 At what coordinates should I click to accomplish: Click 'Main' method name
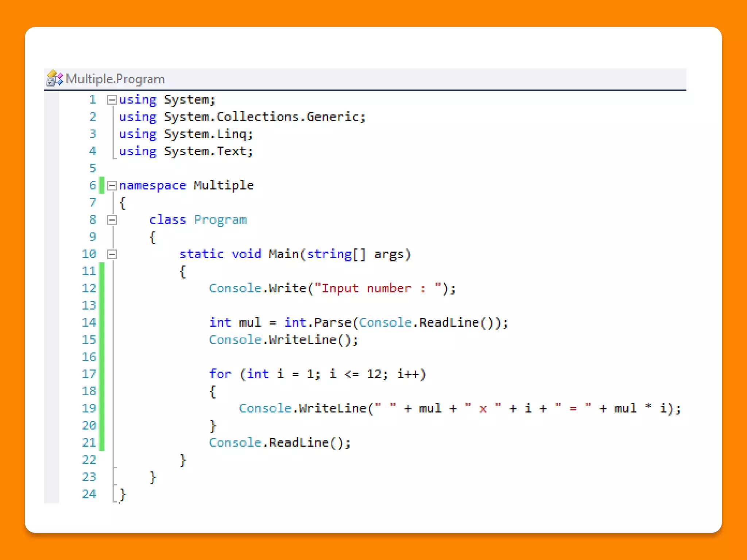[284, 254]
